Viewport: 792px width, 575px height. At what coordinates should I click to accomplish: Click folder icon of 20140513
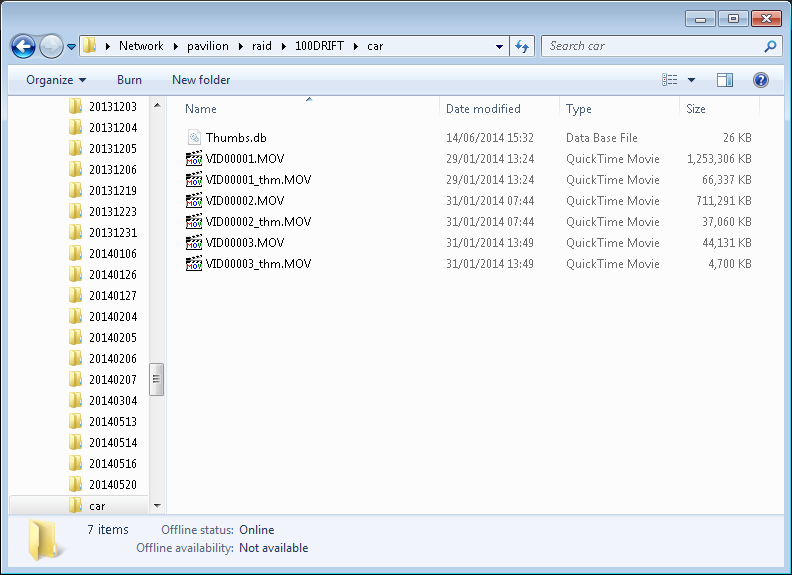(x=75, y=421)
